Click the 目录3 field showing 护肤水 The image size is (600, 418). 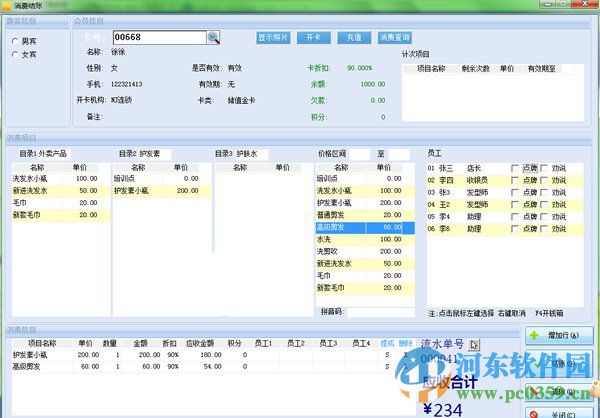click(x=251, y=154)
